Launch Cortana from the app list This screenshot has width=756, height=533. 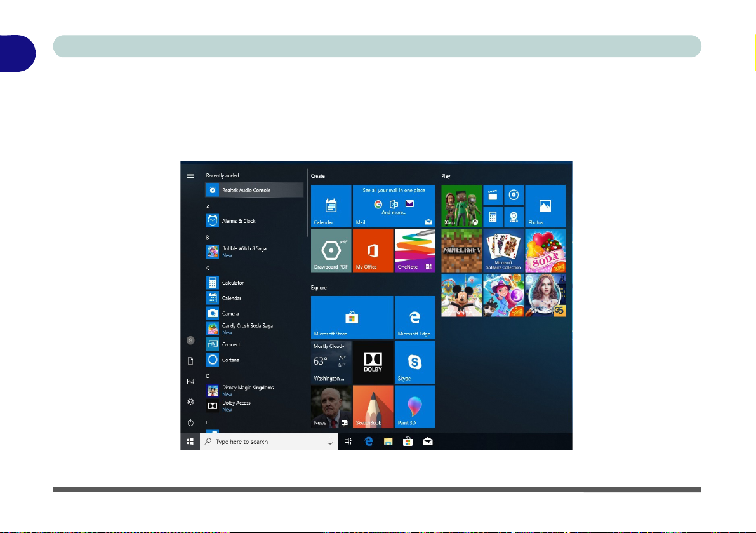click(x=255, y=360)
